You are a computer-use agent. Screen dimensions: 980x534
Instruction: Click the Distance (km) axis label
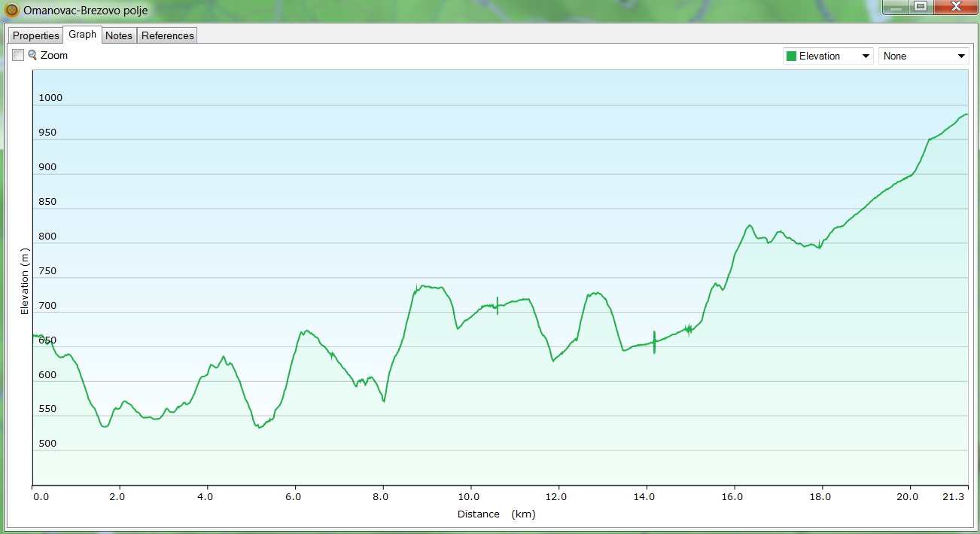pyautogui.click(x=496, y=514)
